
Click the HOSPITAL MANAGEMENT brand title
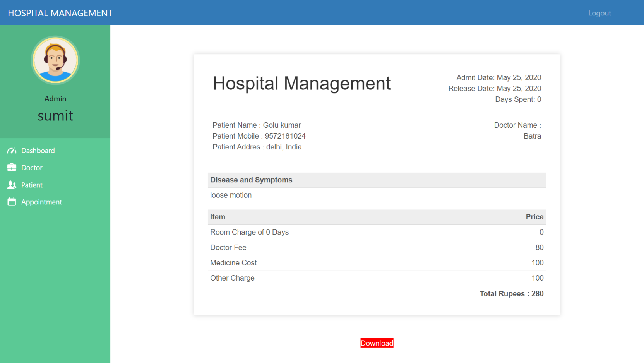[60, 13]
